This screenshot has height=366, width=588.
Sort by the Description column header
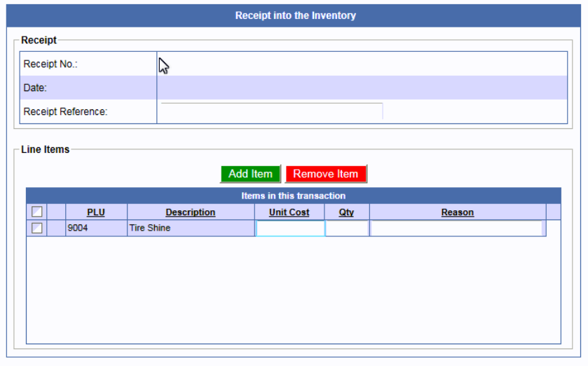[191, 212]
